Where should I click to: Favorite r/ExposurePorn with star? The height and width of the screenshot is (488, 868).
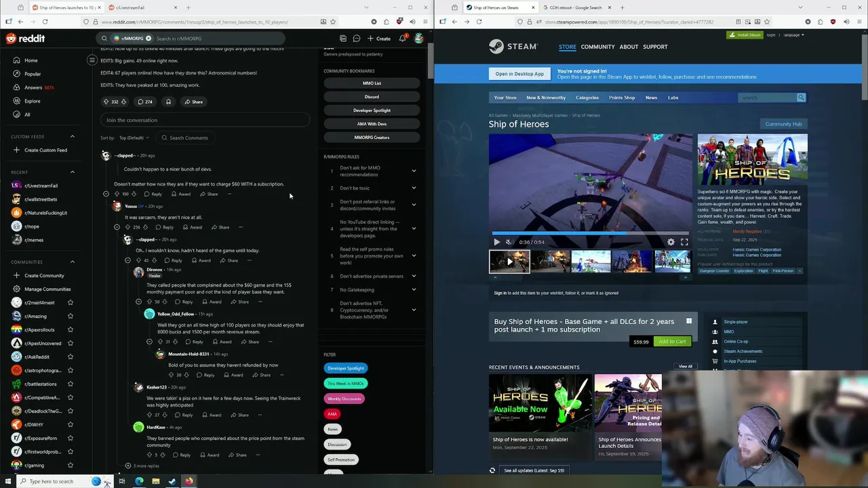[x=71, y=438]
